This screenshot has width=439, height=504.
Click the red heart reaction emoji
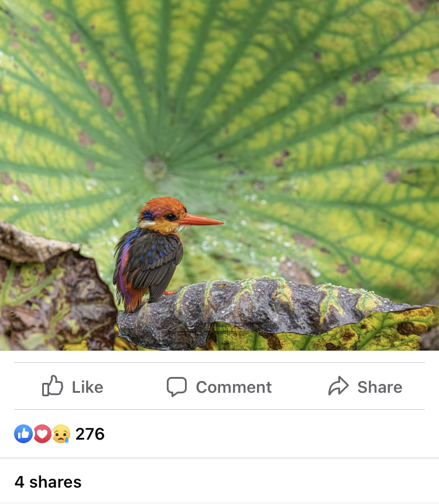click(42, 434)
